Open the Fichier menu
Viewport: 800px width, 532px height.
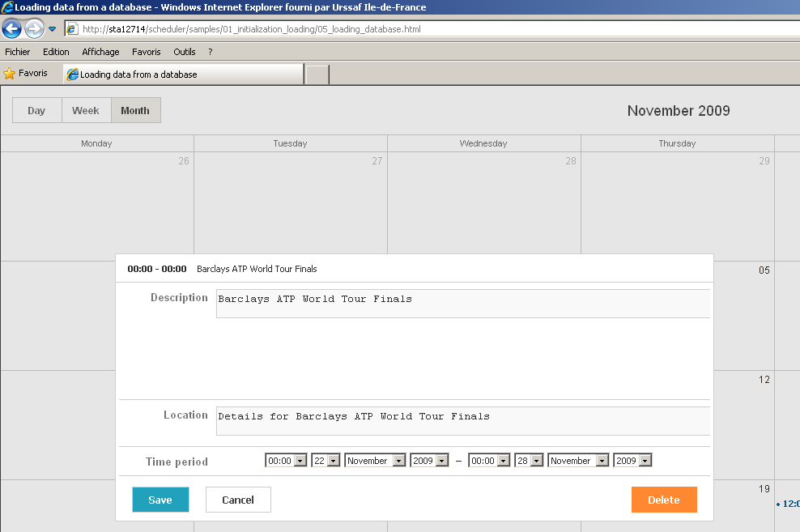tap(17, 52)
